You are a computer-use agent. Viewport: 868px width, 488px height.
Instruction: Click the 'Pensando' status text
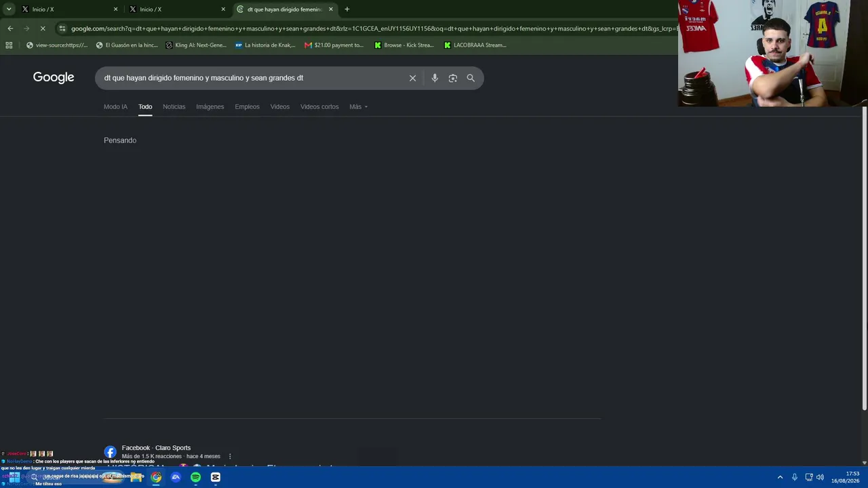click(x=120, y=140)
